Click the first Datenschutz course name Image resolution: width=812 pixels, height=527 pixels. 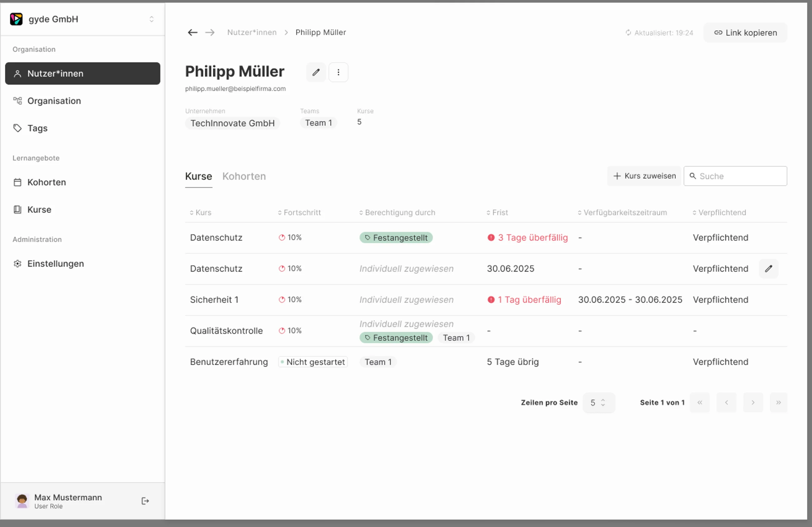(216, 237)
